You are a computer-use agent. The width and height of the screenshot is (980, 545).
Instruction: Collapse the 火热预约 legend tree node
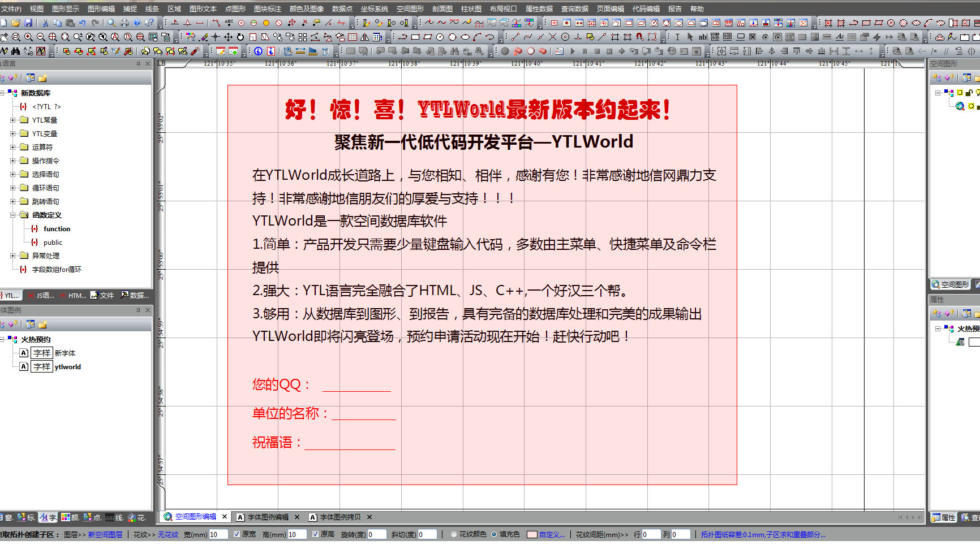tap(2, 339)
